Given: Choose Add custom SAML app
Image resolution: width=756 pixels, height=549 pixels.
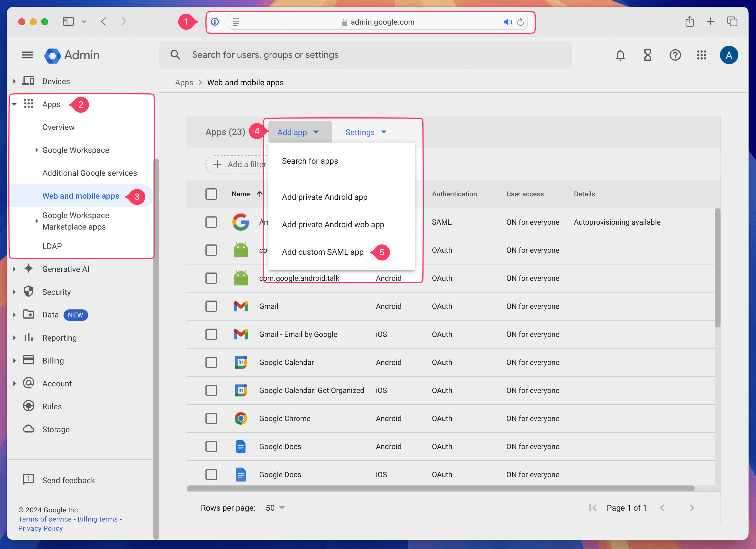Looking at the screenshot, I should click(322, 252).
